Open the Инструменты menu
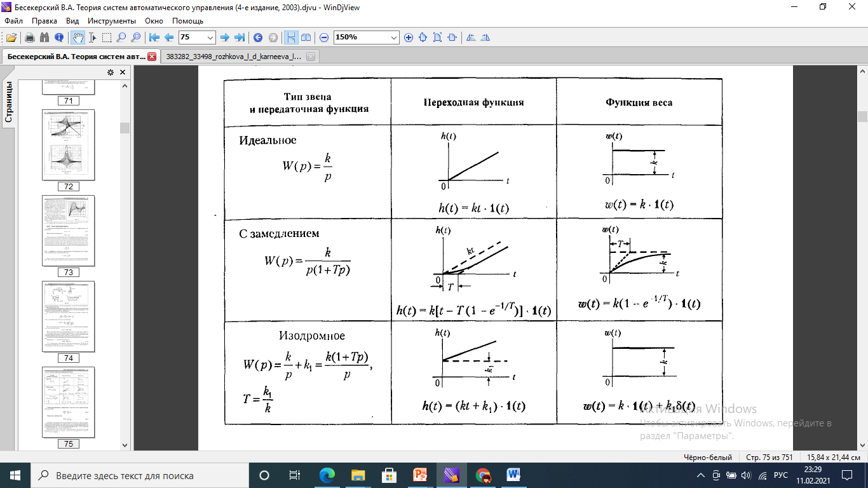 (112, 21)
